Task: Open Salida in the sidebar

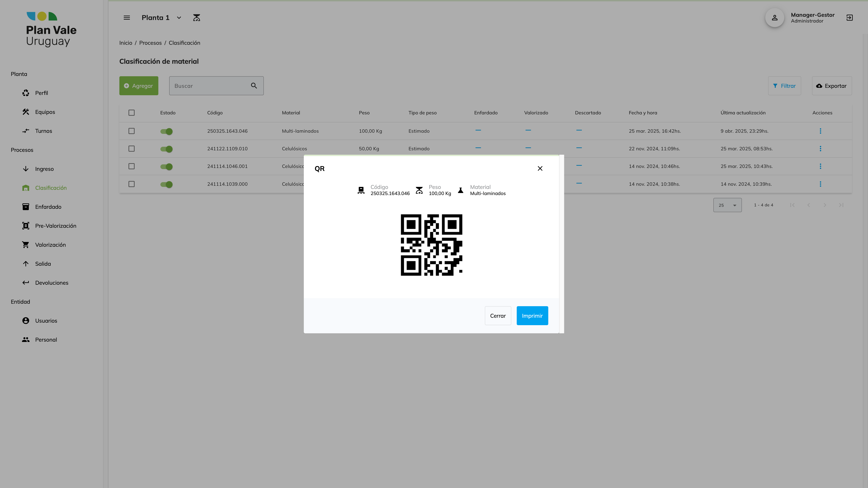Action: pyautogui.click(x=43, y=264)
